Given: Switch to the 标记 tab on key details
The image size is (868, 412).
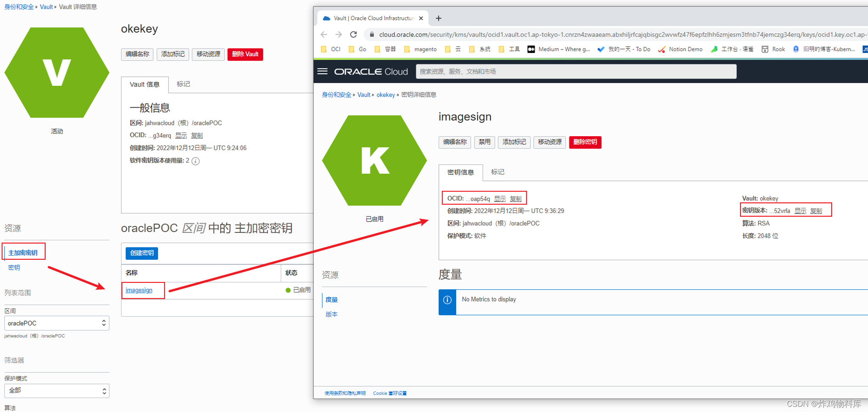Looking at the screenshot, I should pyautogui.click(x=497, y=172).
